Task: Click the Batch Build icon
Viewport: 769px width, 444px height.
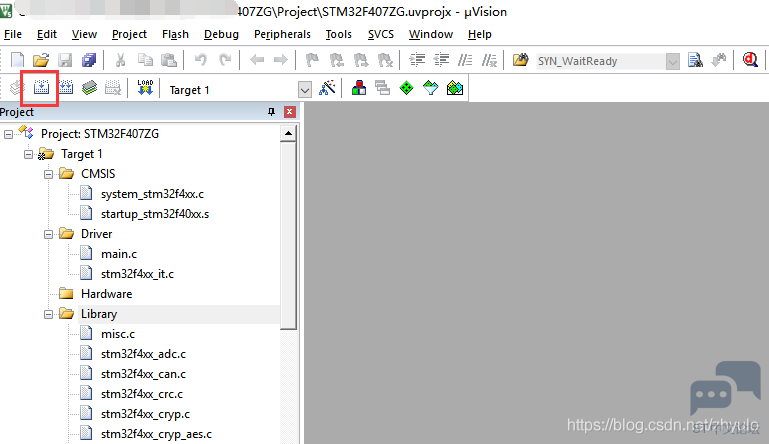Action: [x=89, y=88]
